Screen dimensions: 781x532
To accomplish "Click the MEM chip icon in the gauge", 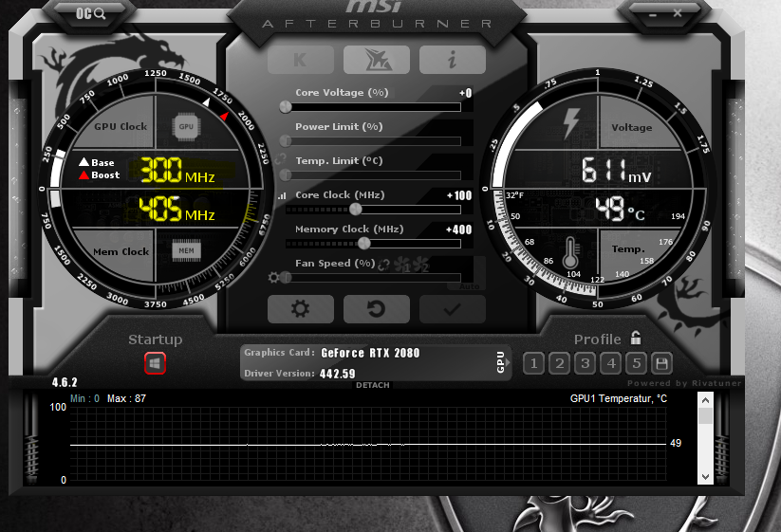I will (x=186, y=250).
